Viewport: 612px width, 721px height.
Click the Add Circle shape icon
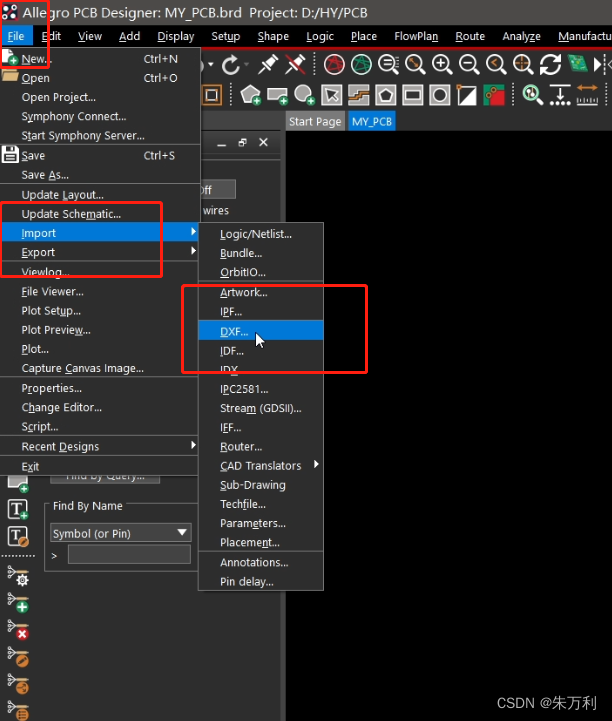tap(304, 95)
